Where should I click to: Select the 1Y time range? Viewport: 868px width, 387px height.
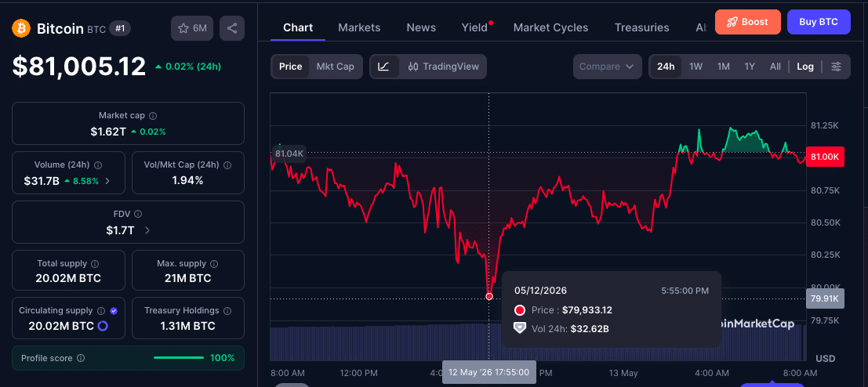pyautogui.click(x=750, y=67)
